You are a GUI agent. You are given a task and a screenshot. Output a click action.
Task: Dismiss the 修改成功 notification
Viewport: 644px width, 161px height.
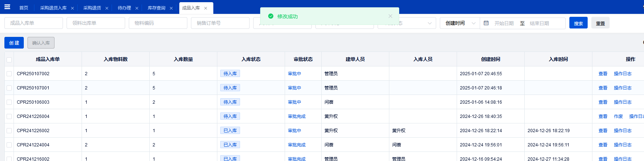[390, 16]
